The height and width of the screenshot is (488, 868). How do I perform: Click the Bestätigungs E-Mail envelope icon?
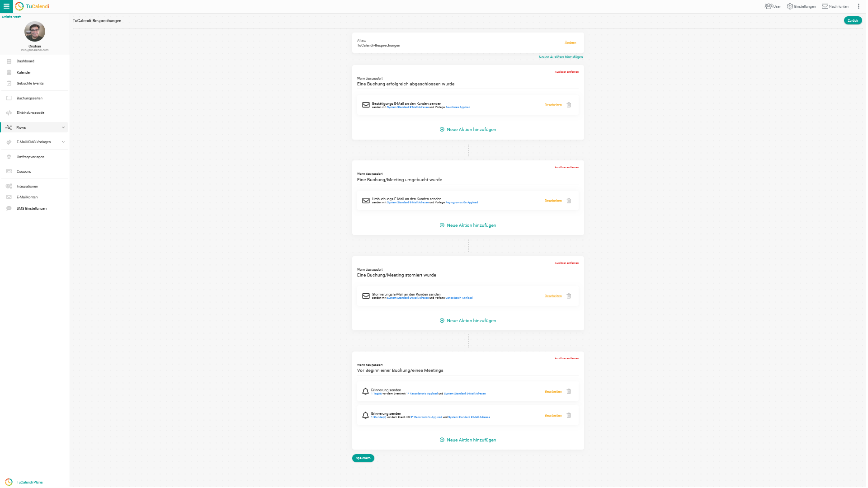(366, 105)
